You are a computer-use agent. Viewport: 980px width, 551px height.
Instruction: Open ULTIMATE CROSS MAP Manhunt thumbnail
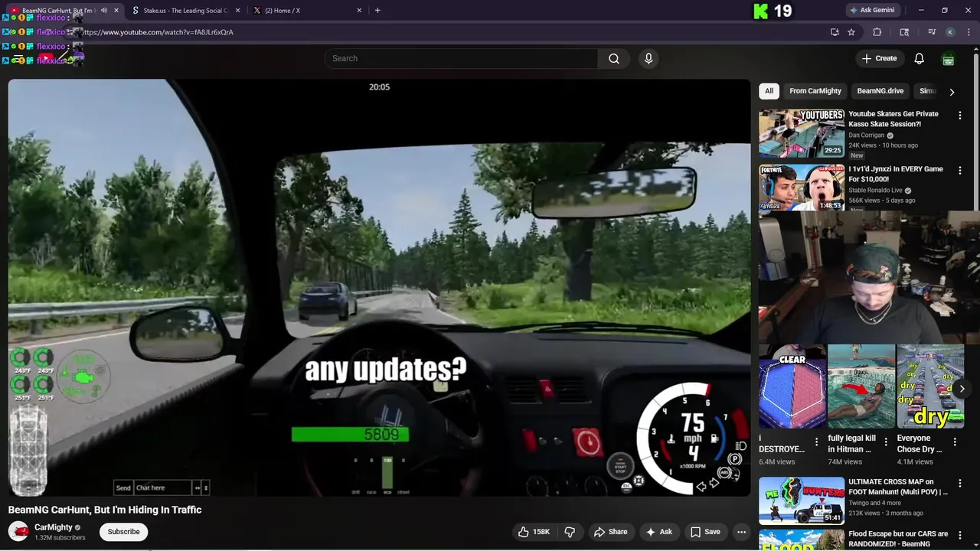[802, 500]
